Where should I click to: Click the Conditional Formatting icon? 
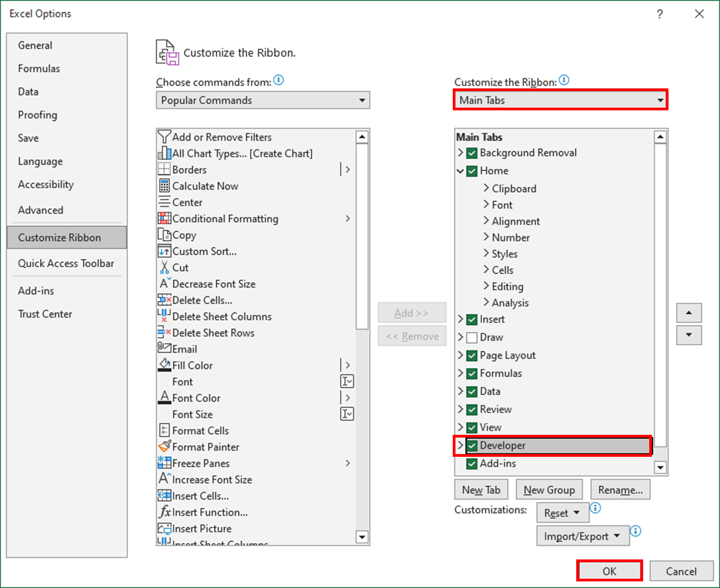pyautogui.click(x=164, y=219)
